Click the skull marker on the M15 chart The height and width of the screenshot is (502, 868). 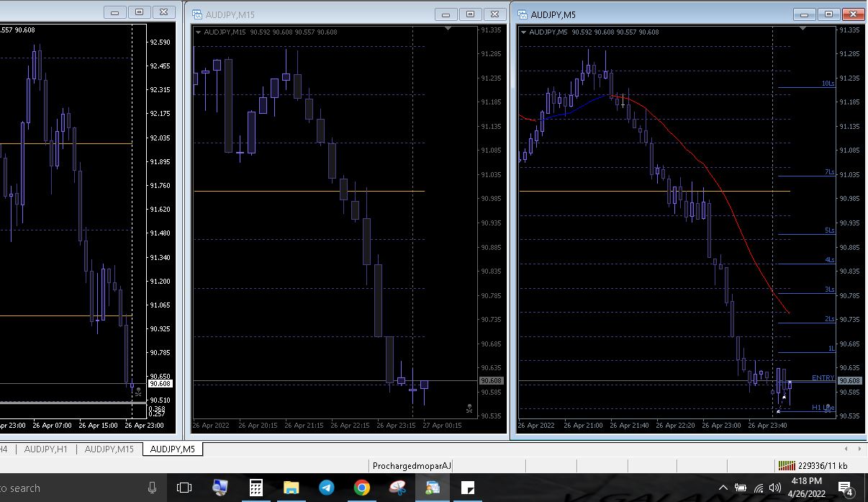click(x=469, y=408)
